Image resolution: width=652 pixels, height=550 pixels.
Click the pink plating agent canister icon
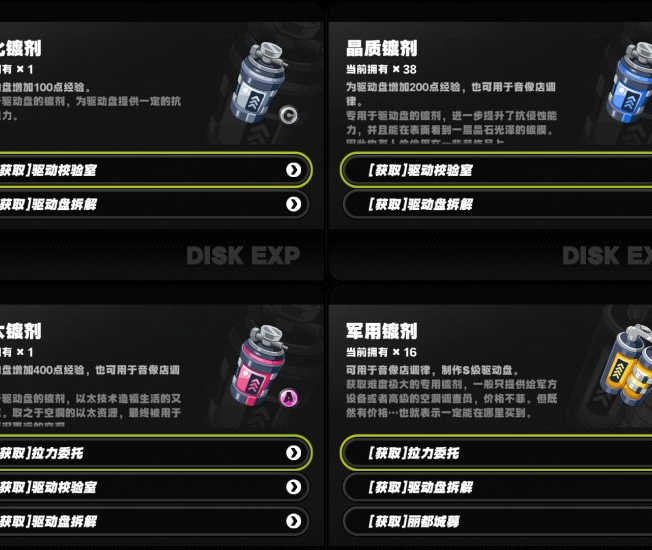click(x=259, y=366)
